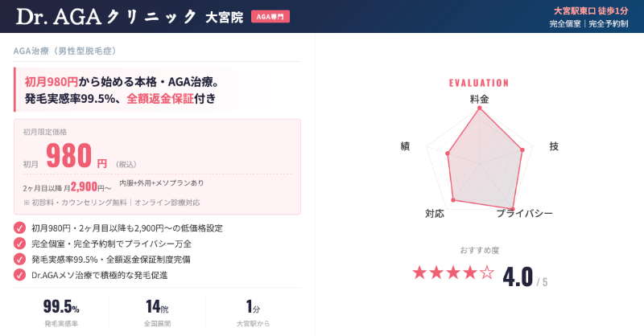Click the checkmark icon beside 発毛実感率99.5% guarantee line
The width and height of the screenshot is (644, 336).
tap(19, 259)
